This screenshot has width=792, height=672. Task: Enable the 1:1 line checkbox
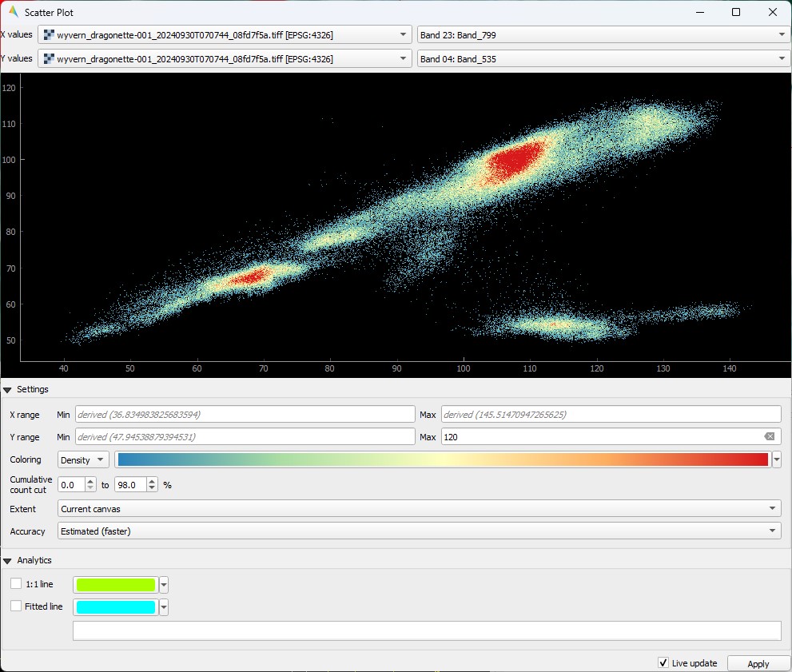pyautogui.click(x=16, y=584)
